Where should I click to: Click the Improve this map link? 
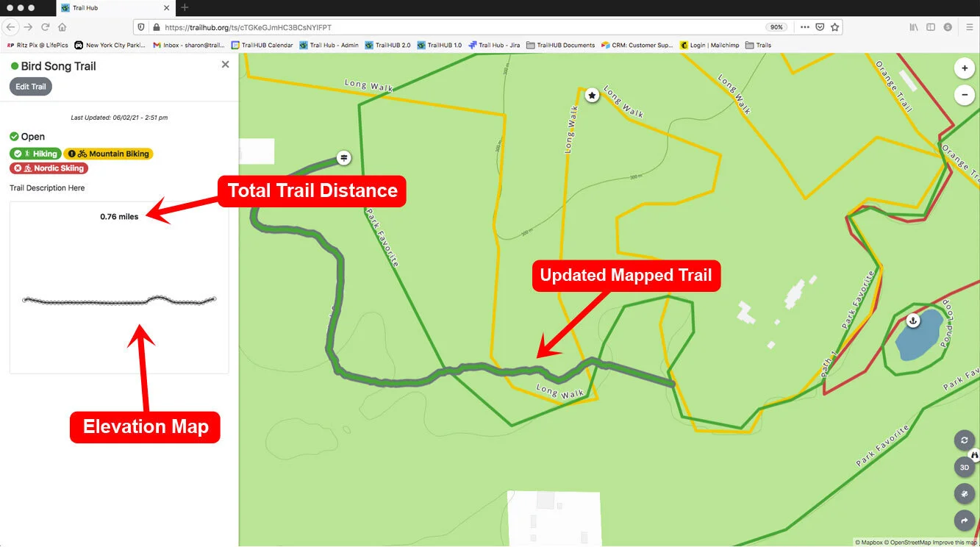pos(954,543)
